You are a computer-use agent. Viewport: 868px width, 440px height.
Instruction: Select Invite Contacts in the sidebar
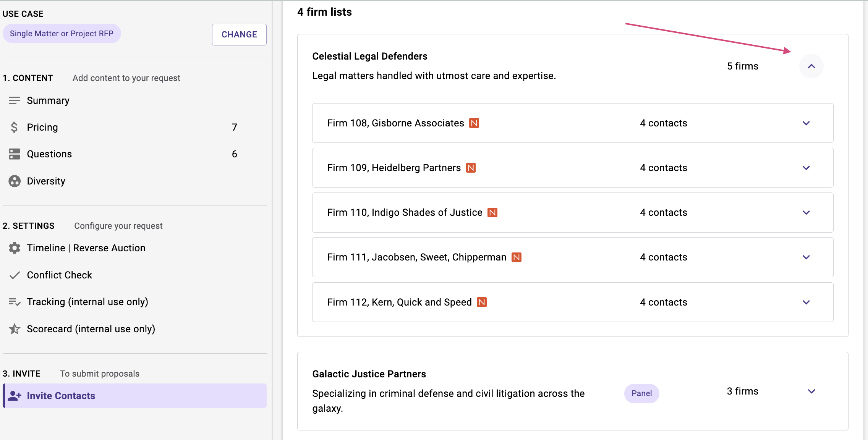134,396
